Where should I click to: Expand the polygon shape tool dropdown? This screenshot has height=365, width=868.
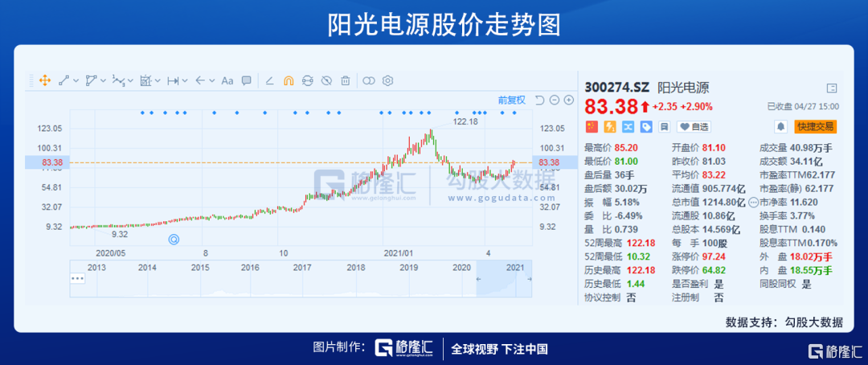click(103, 81)
